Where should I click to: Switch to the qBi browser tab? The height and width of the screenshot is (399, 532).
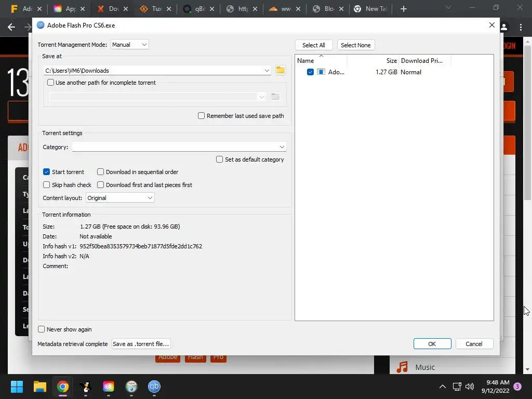click(198, 9)
